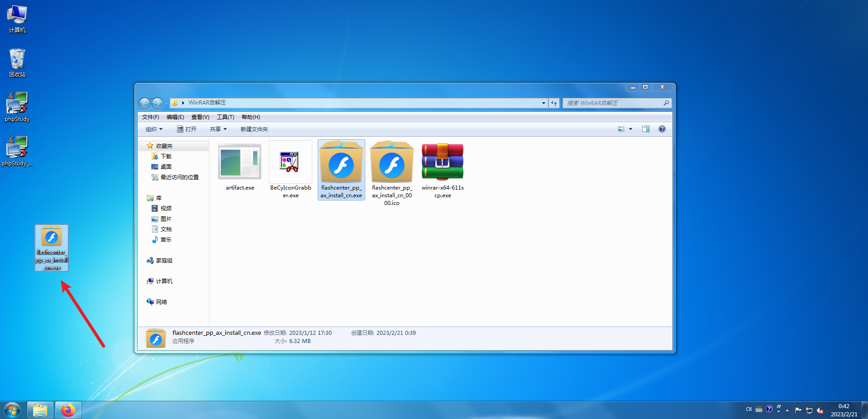Image resolution: width=868 pixels, height=419 pixels.
Task: Open the recent pages dropdown arrow
Action: click(x=166, y=103)
